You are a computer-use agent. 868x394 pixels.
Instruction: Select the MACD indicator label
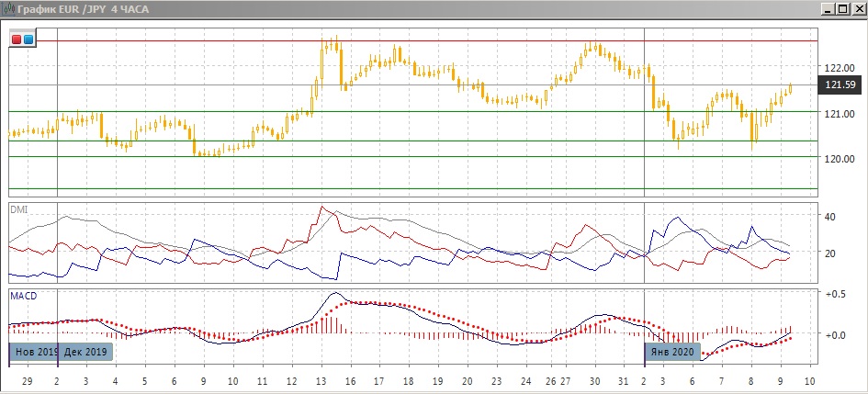tap(22, 296)
